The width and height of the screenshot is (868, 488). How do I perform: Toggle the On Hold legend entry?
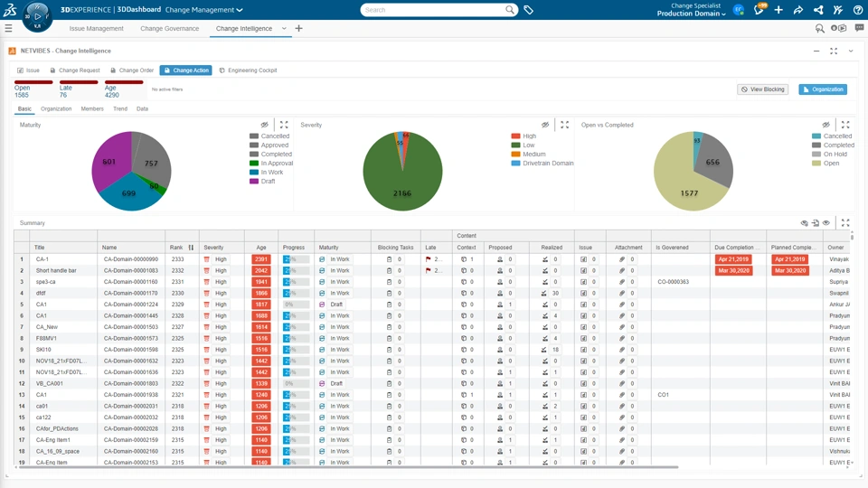(x=829, y=155)
